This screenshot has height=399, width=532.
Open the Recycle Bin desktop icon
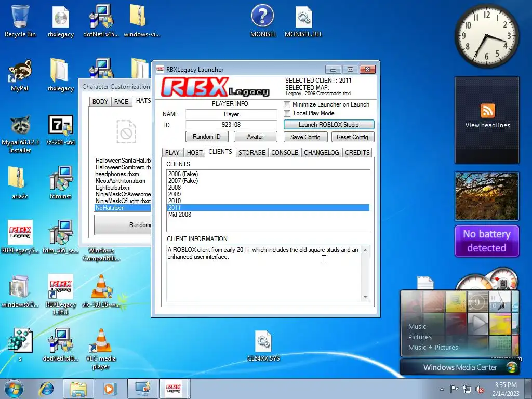[20, 20]
